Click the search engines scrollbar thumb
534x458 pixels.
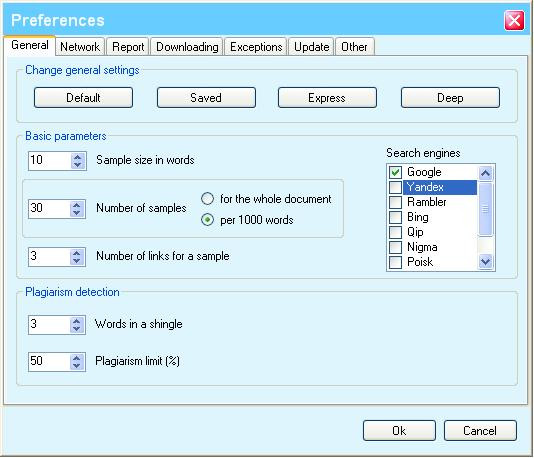[486, 209]
